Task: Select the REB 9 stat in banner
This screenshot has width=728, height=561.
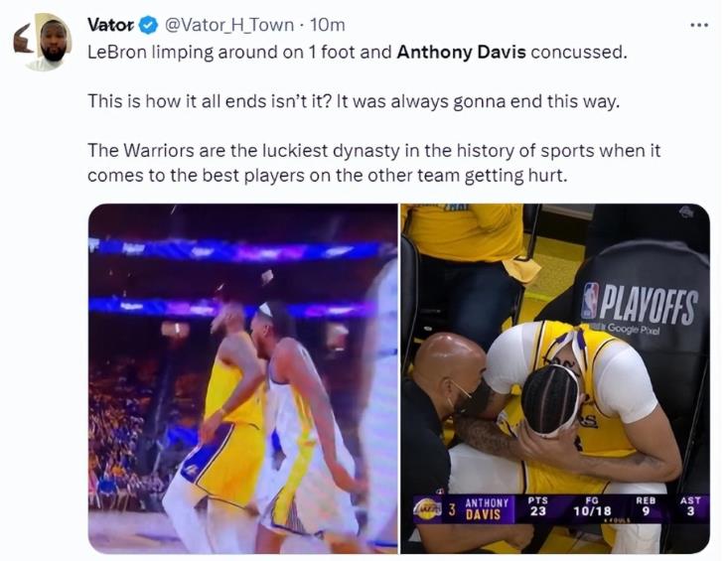Action: coord(646,505)
